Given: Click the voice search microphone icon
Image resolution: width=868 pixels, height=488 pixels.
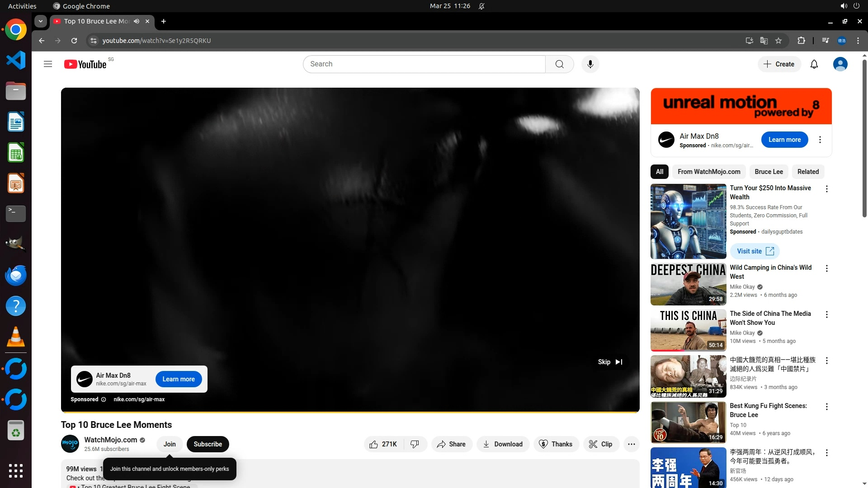Looking at the screenshot, I should point(590,64).
